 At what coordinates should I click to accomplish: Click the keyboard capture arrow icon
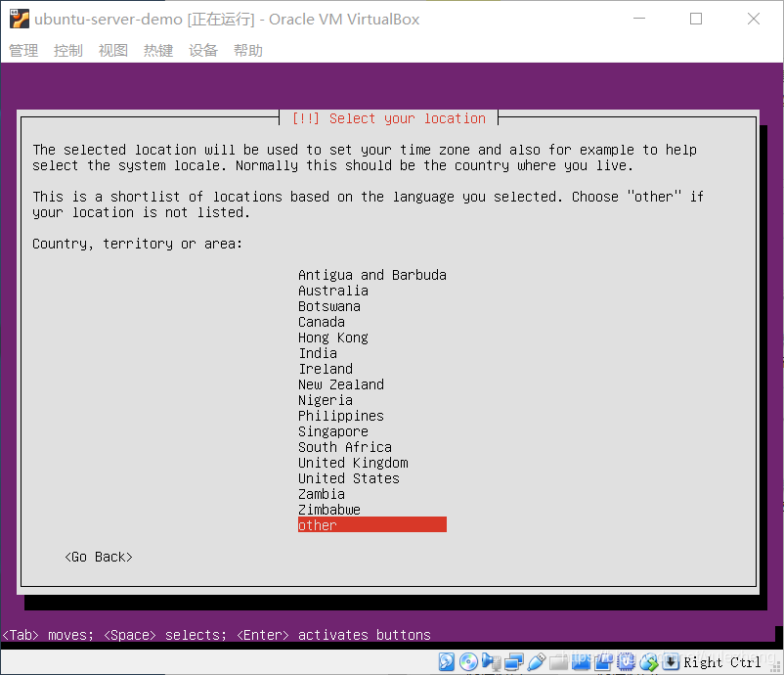coord(671,661)
